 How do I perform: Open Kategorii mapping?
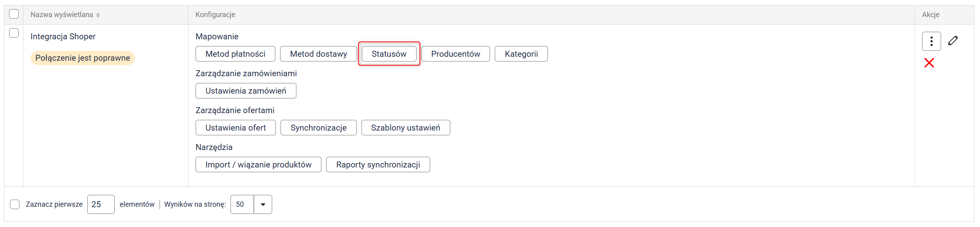coord(521,54)
